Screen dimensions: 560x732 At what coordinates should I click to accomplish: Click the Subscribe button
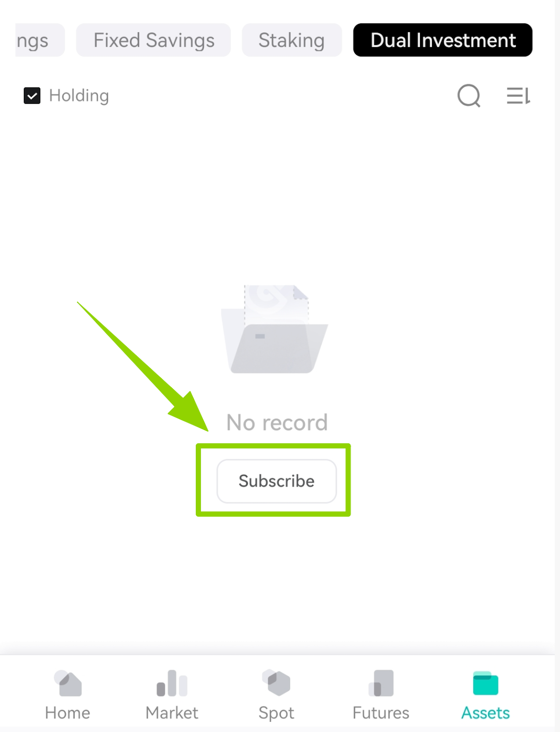tap(276, 481)
